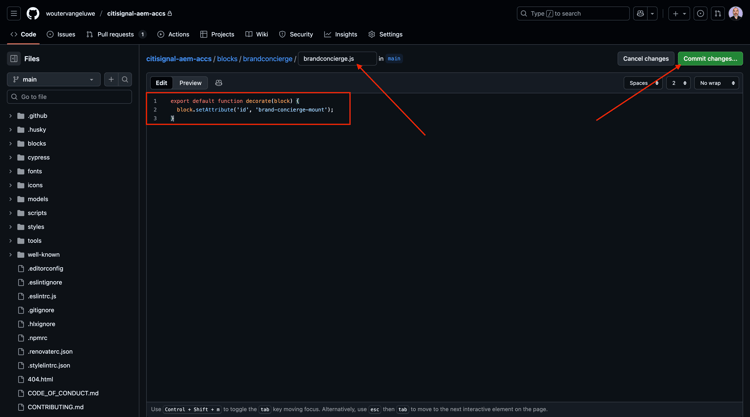750x417 pixels.
Task: Toggle the Copilot icon in editor toolbar
Action: click(219, 83)
